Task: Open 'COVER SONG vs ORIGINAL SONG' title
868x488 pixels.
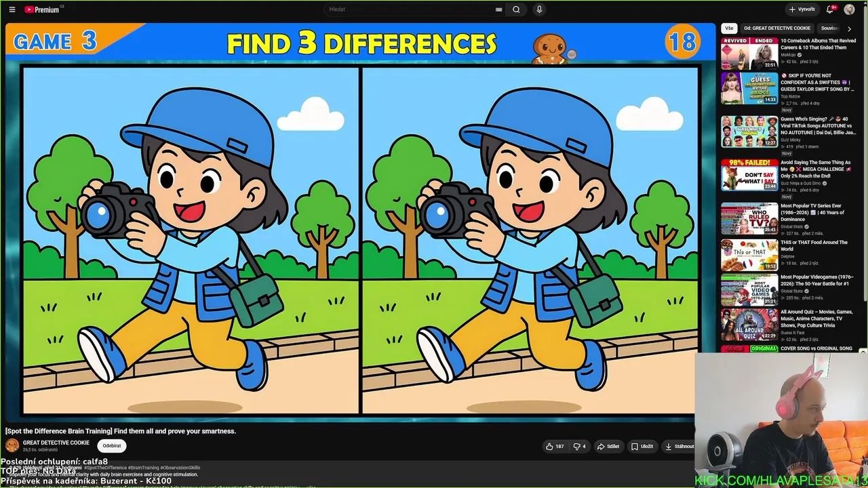Action: [x=816, y=348]
